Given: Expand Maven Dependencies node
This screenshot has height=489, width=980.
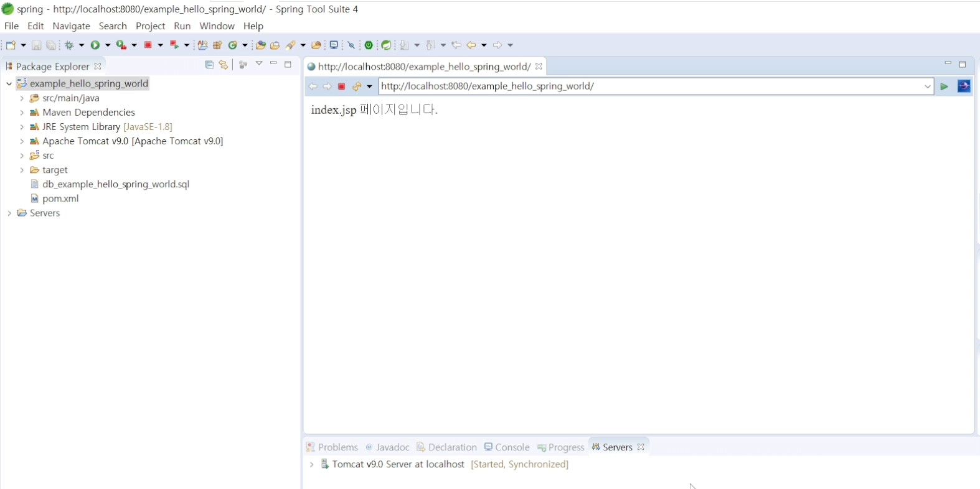Looking at the screenshot, I should coord(22,112).
